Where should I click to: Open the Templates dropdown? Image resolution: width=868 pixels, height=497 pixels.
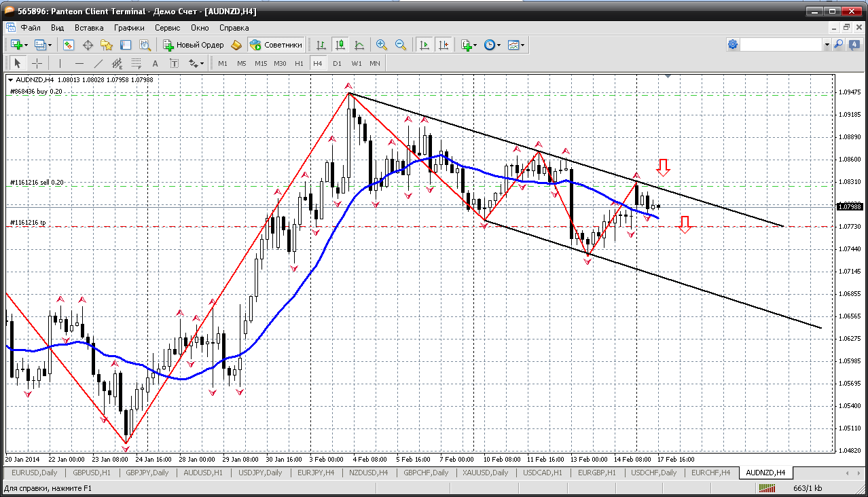click(x=516, y=45)
